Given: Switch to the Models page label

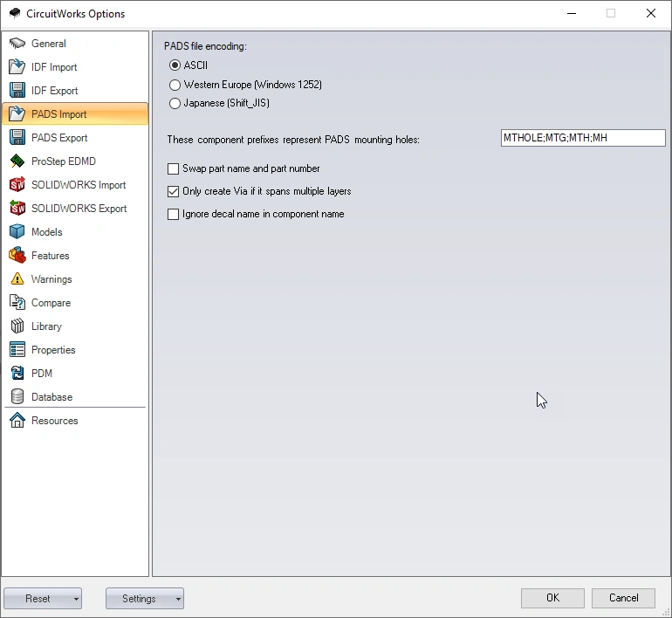Looking at the screenshot, I should (47, 232).
